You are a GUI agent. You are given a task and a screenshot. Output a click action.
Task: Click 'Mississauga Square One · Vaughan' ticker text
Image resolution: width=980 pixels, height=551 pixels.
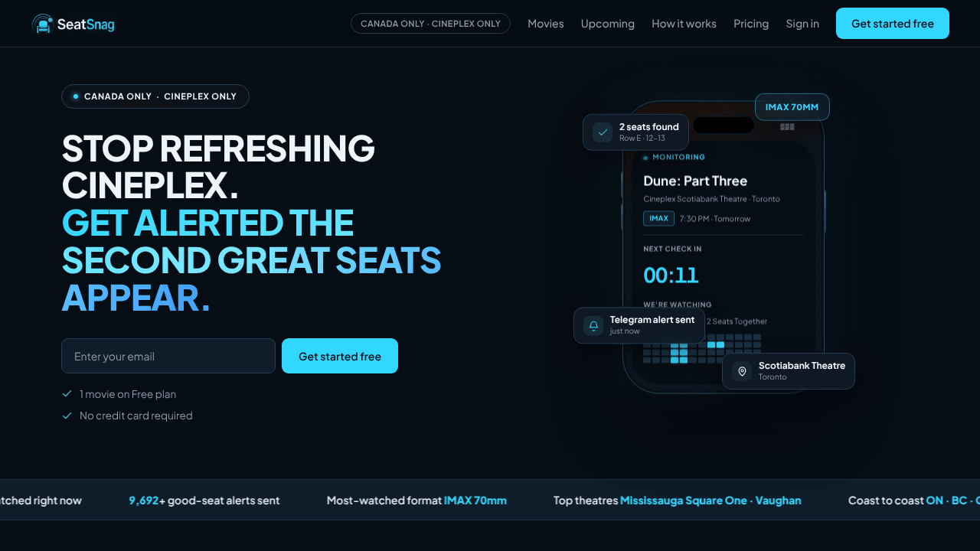pyautogui.click(x=710, y=500)
